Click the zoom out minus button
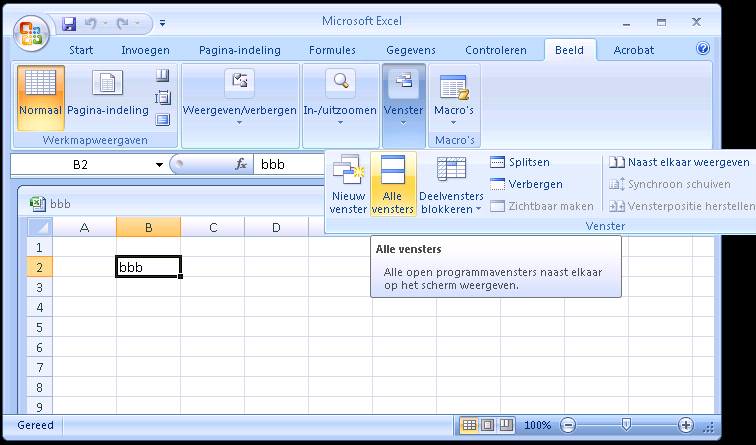This screenshot has width=756, height=445. pos(568,425)
